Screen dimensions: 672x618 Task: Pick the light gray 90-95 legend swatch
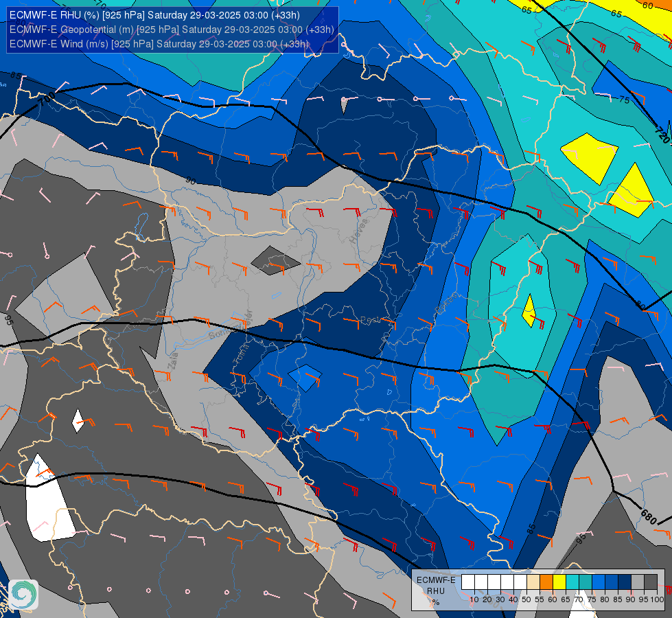pyautogui.click(x=638, y=582)
